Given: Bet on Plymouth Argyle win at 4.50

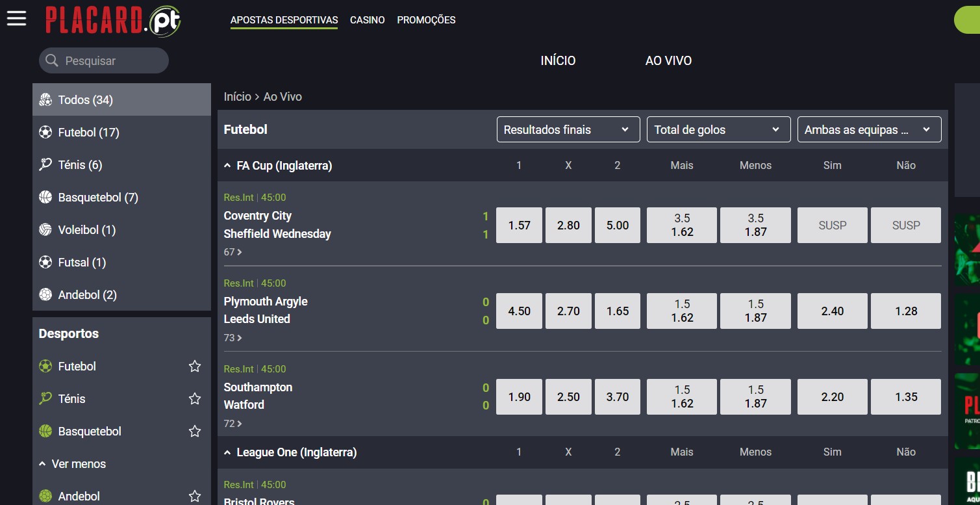Looking at the screenshot, I should coord(519,311).
